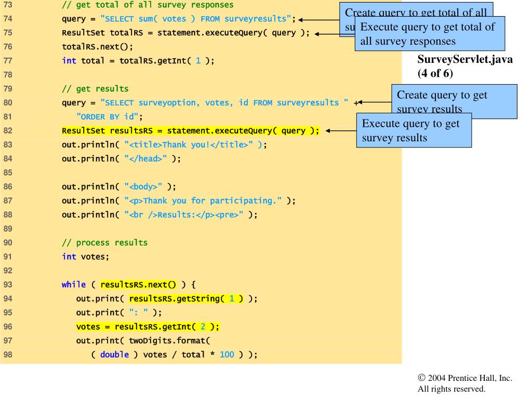Click 'Execute query to get total of all survey responses' callout
Screen dimensions: 532x399
[430, 34]
